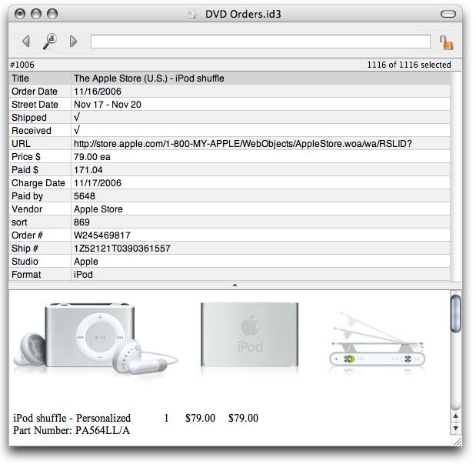Click the document proxy icon in title bar
Image resolution: width=476 pixels, height=464 pixels.
pyautogui.click(x=192, y=14)
